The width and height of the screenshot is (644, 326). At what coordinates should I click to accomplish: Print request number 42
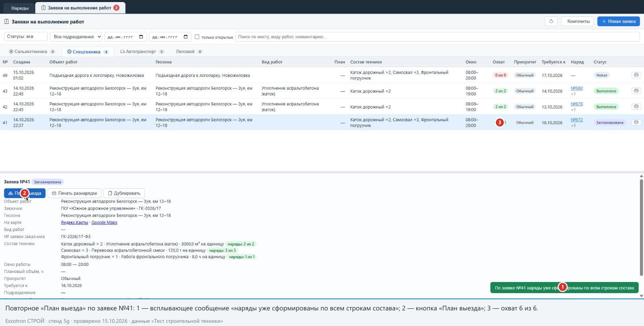[636, 106]
